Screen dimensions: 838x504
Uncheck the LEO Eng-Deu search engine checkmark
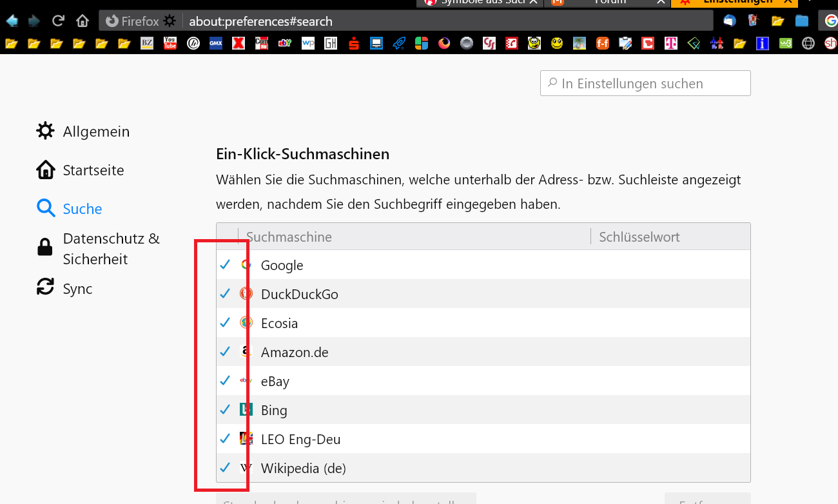[x=225, y=439]
